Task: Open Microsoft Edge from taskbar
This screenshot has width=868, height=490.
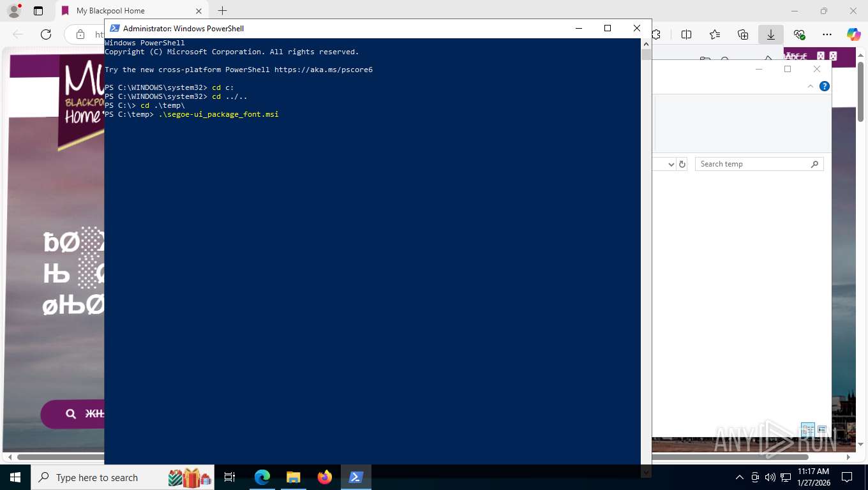Action: tap(262, 477)
